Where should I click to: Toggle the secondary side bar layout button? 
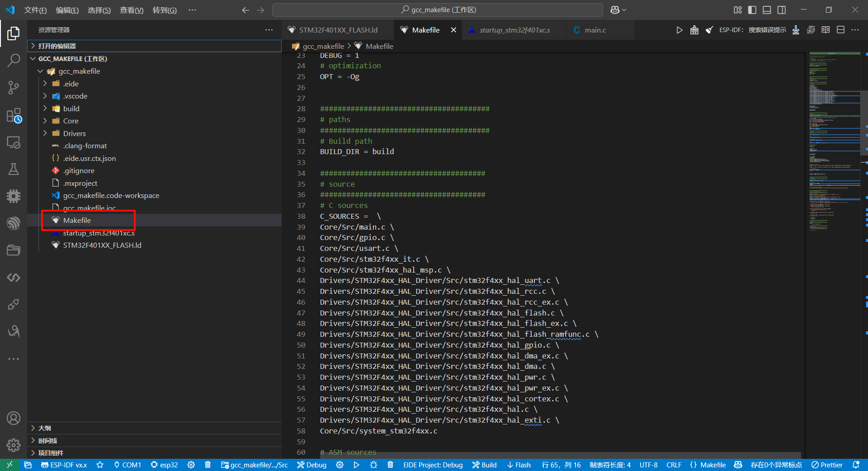click(x=782, y=10)
